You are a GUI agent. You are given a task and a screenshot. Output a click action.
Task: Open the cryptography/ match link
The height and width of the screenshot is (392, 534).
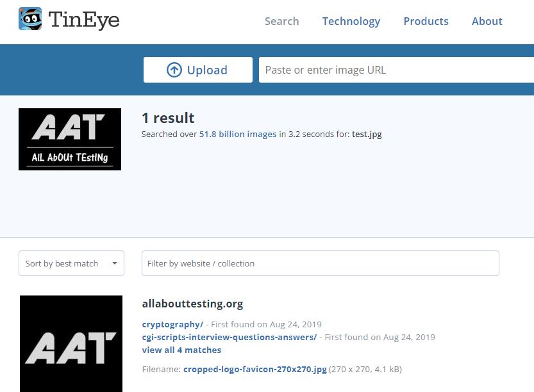(171, 324)
